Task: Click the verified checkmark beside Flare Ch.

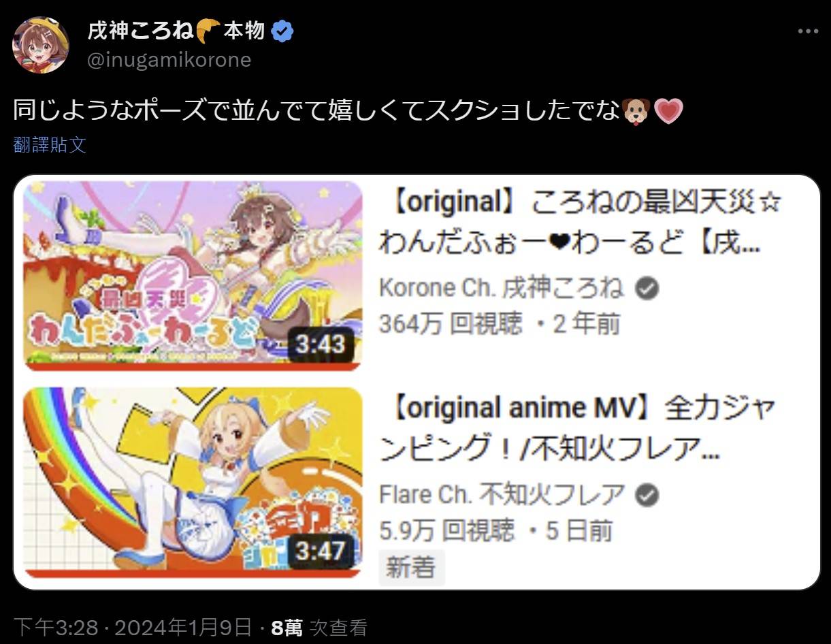Action: pos(647,495)
